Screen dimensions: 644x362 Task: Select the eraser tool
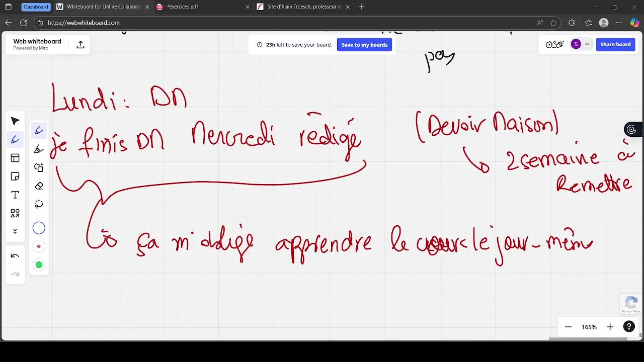[39, 186]
